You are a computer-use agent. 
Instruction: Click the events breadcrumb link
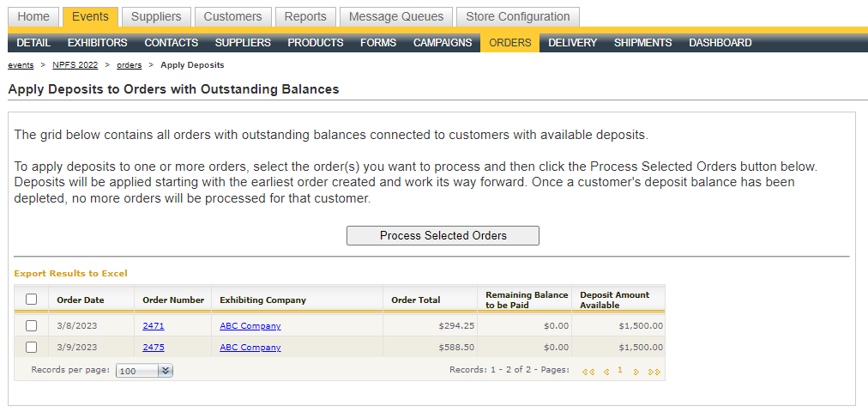pyautogui.click(x=21, y=65)
